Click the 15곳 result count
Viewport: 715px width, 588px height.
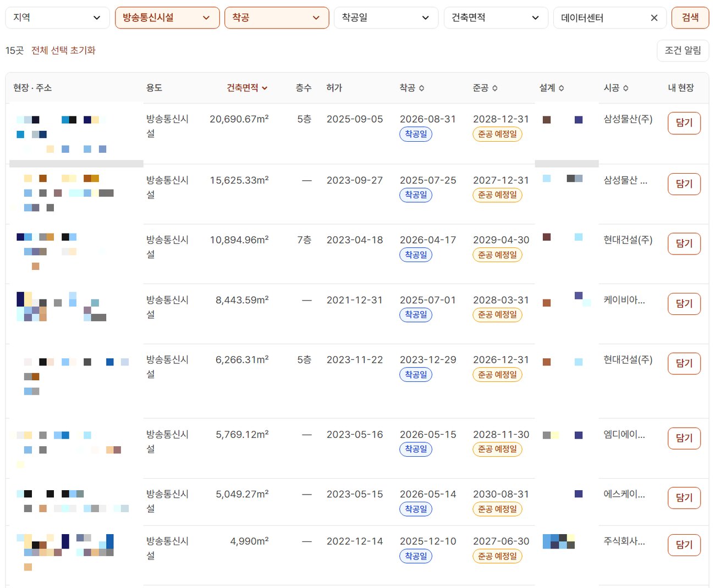tap(15, 51)
